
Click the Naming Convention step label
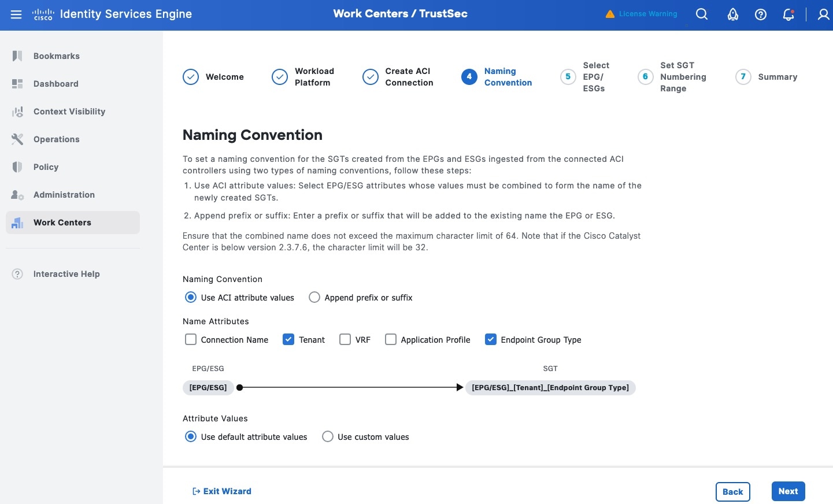[x=508, y=77]
